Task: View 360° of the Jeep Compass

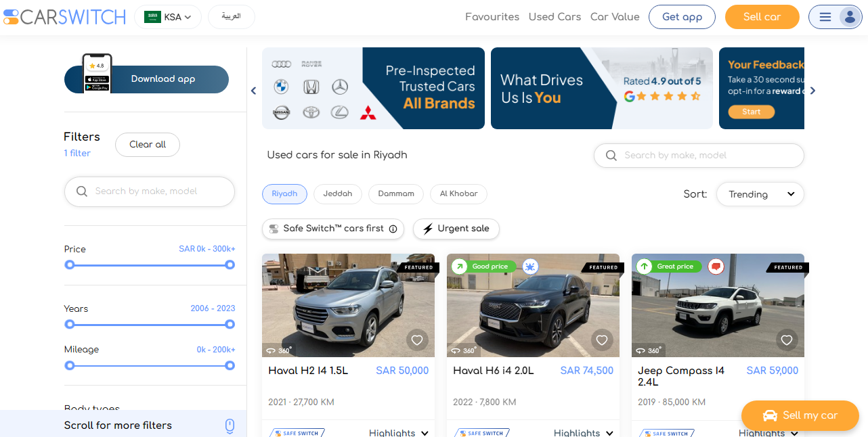Action: (648, 350)
